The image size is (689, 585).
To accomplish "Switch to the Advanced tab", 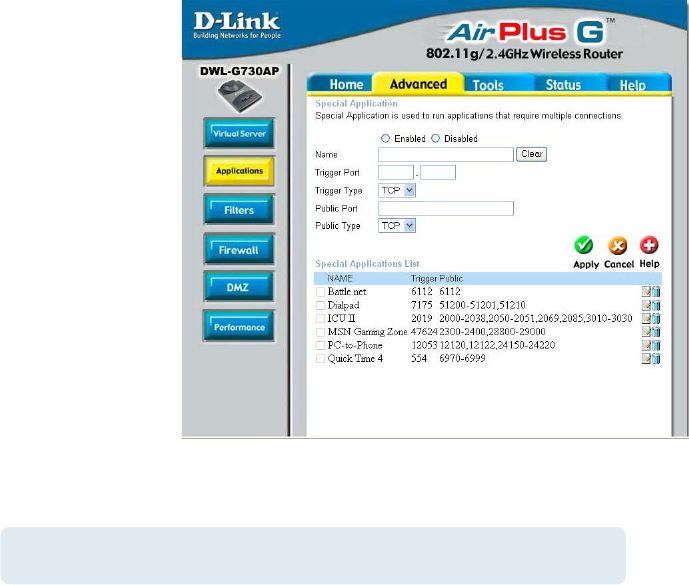I will tap(418, 84).
